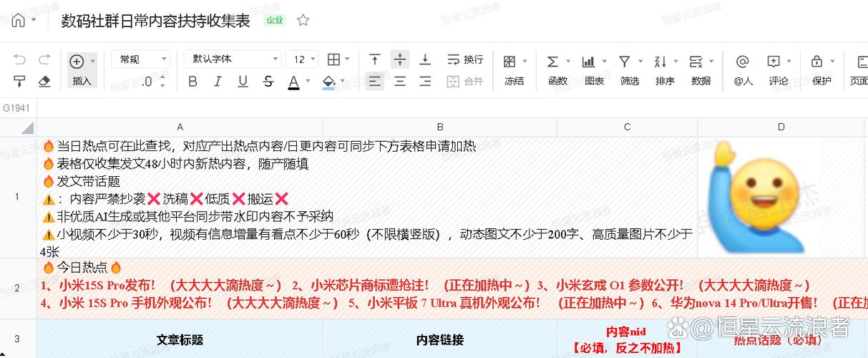Open the 函数 functions sigma icon
Image resolution: width=868 pixels, height=358 pixels.
(553, 62)
